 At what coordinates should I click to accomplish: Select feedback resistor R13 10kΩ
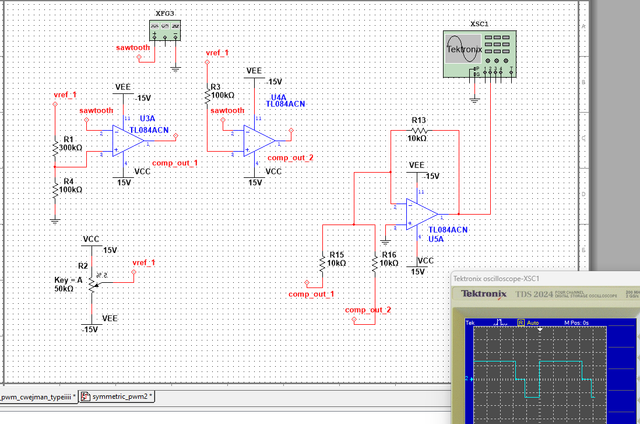tap(419, 131)
